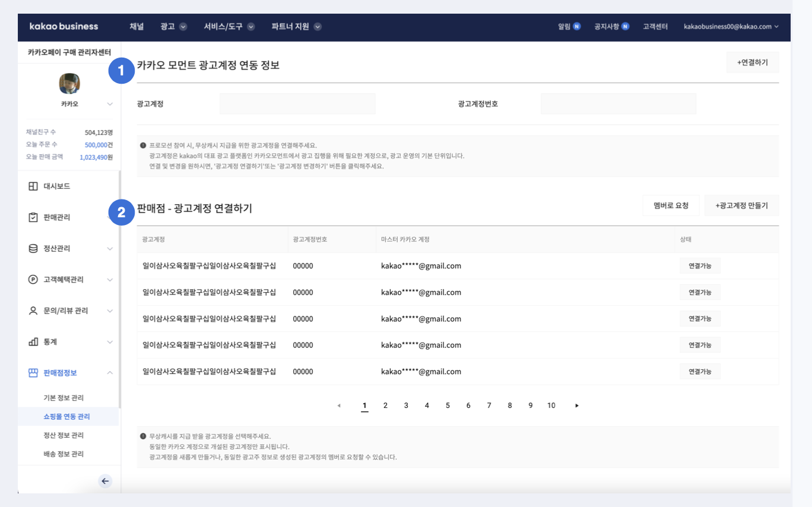Select 정산 정보 관리 submenu
Viewport: 812px width, 507px height.
[64, 435]
